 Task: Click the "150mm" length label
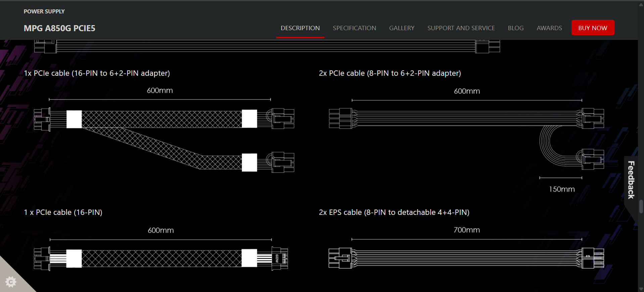[x=562, y=189]
